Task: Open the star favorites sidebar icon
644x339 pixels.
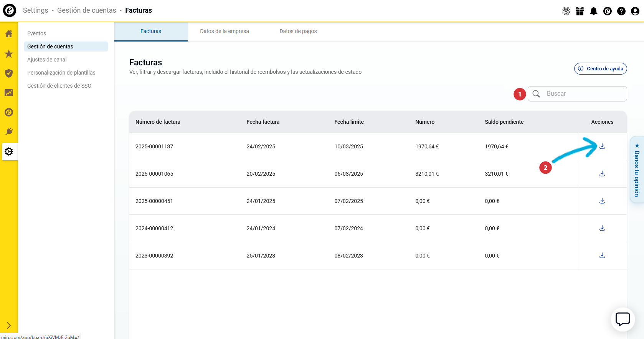Action: click(9, 54)
